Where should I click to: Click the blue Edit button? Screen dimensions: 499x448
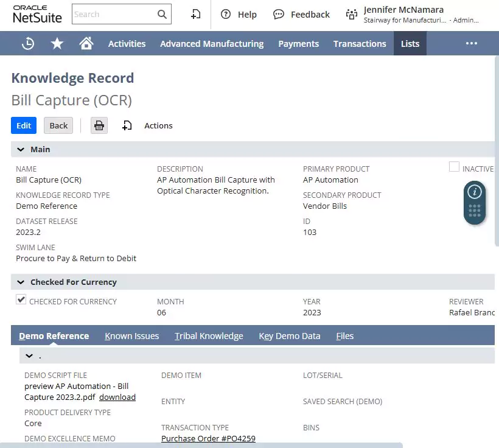[24, 125]
